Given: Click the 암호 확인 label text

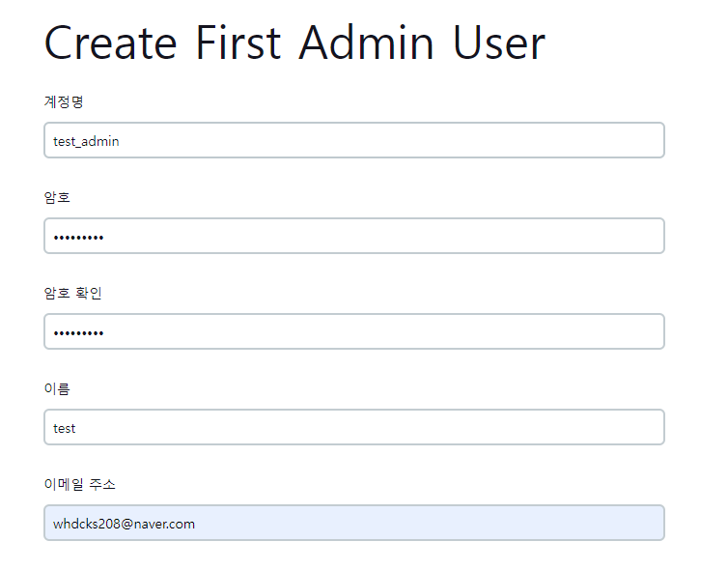Looking at the screenshot, I should pos(72,293).
